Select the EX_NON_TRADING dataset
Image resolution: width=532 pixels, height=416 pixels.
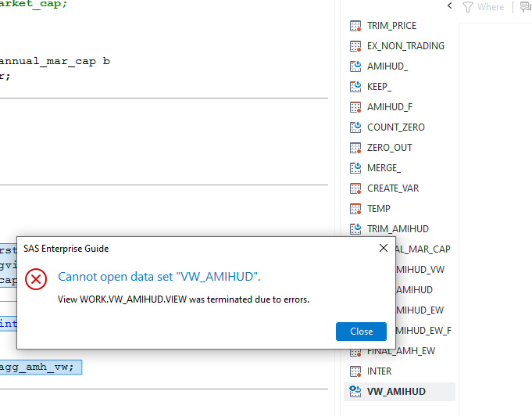pyautogui.click(x=405, y=46)
